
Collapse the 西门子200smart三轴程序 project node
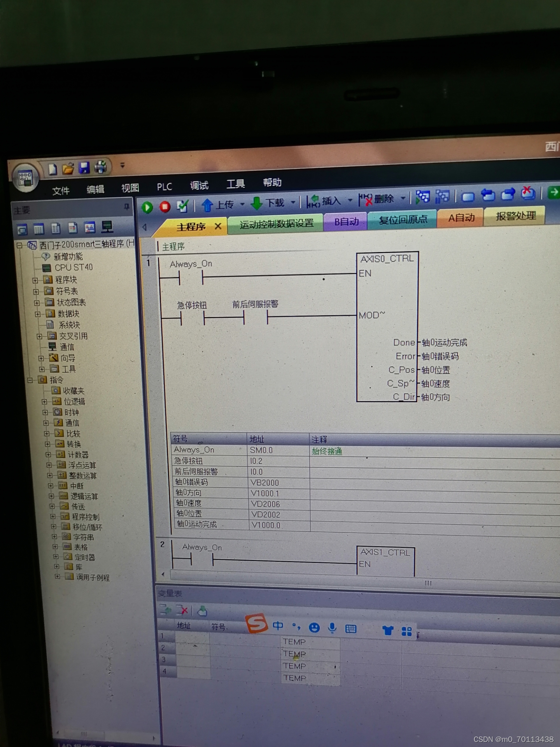point(19,245)
